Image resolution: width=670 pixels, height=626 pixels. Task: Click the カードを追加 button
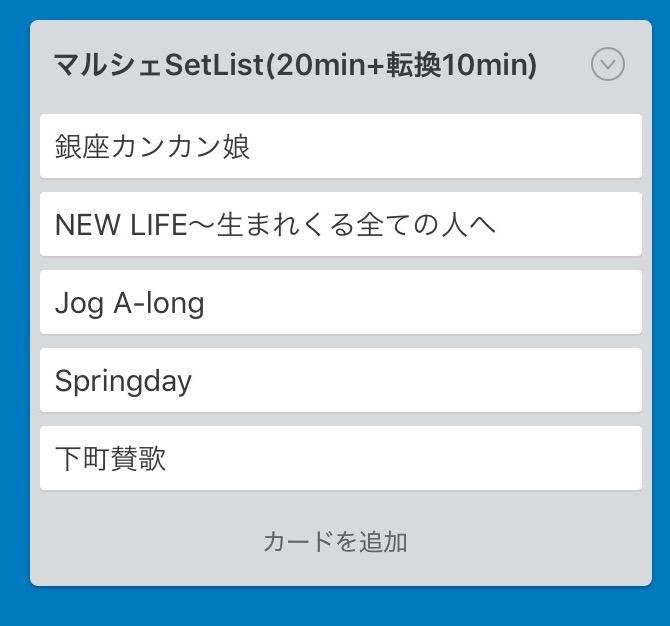[x=335, y=541]
